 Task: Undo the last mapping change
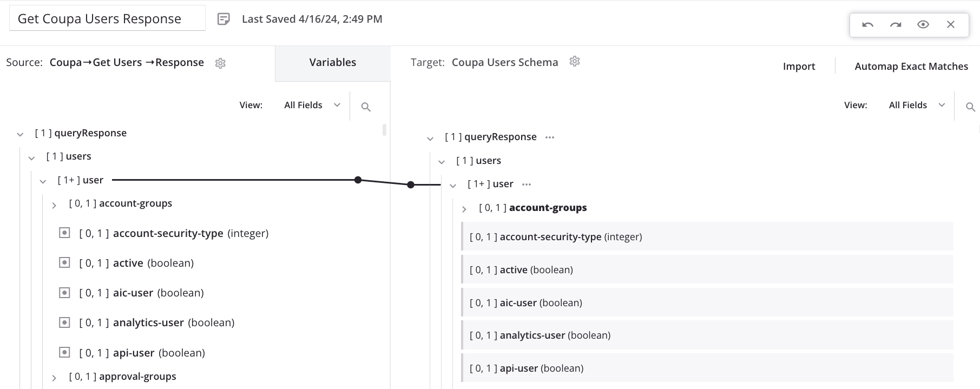click(867, 24)
